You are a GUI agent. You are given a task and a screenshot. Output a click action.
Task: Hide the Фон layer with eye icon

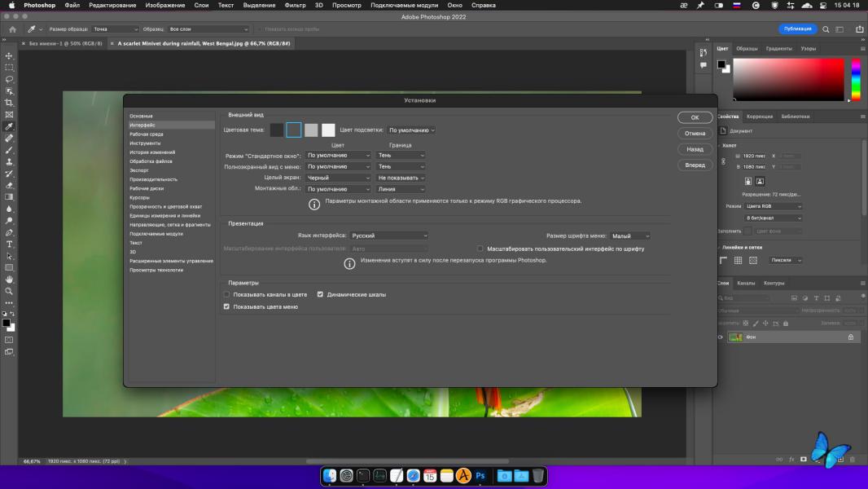tap(720, 337)
